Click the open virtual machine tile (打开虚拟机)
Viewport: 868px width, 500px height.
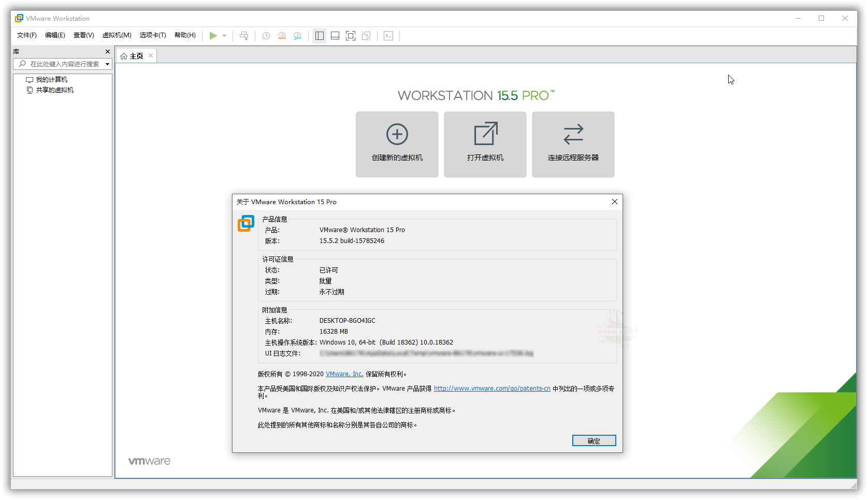[x=485, y=145]
